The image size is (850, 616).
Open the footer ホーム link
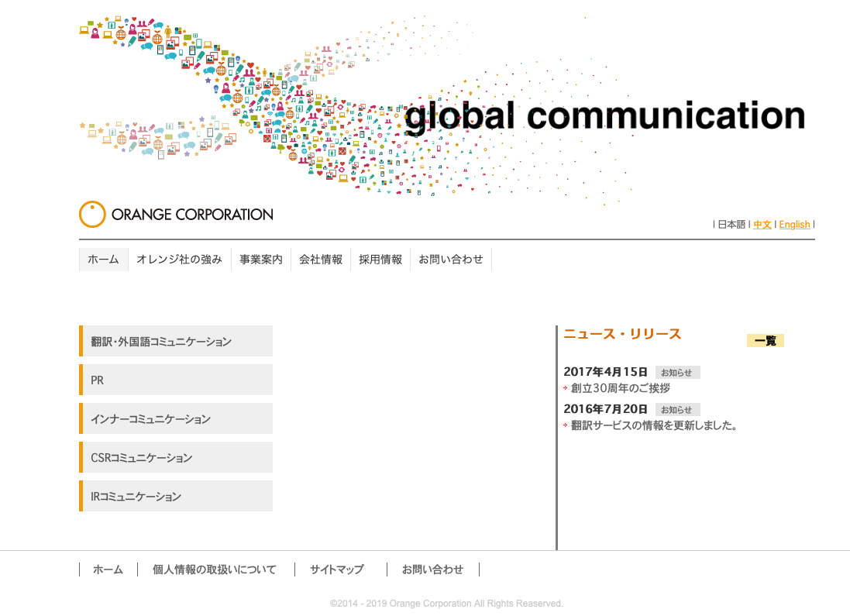click(x=108, y=570)
